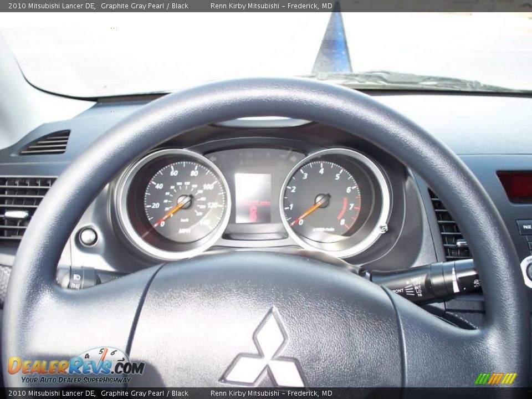Click the green-orange-yellow striped logo at bottom right
Viewport: 532px width, 399px height.
[x=495, y=378]
